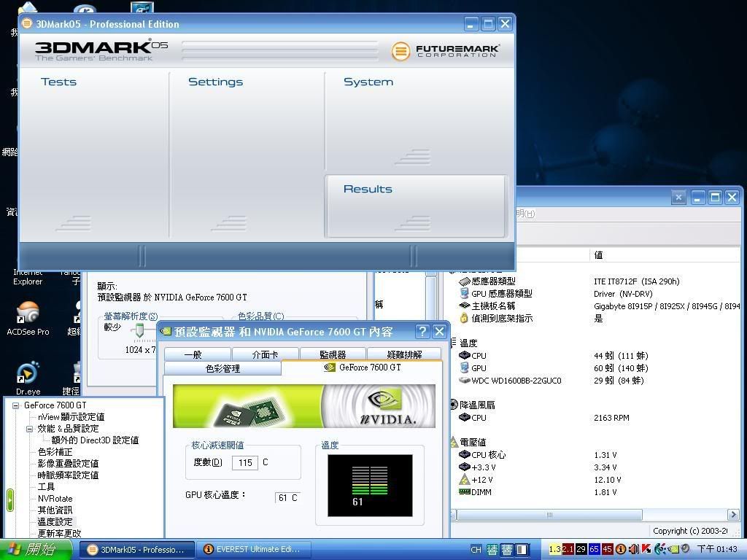Click the Futuremark Corporation logo
The width and height of the screenshot is (747, 560).
(x=446, y=51)
